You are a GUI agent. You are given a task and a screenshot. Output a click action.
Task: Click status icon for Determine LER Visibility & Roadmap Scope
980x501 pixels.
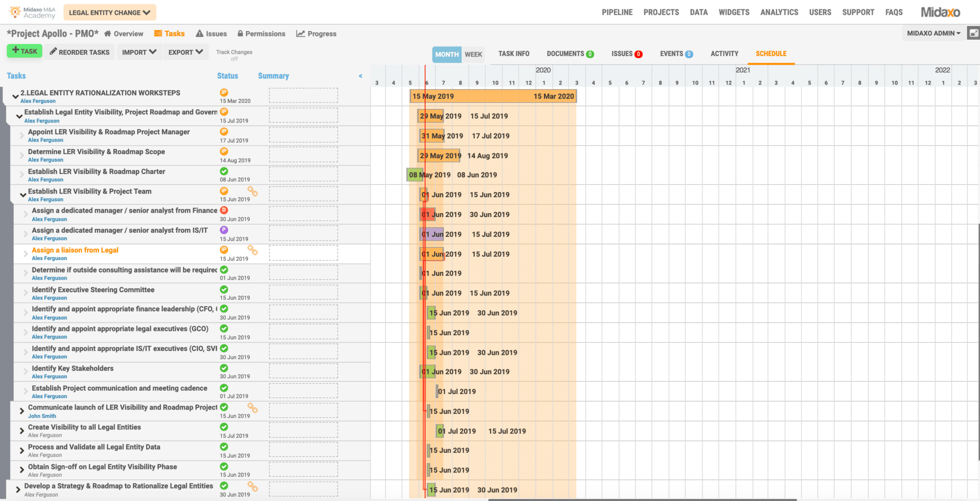pyautogui.click(x=223, y=151)
